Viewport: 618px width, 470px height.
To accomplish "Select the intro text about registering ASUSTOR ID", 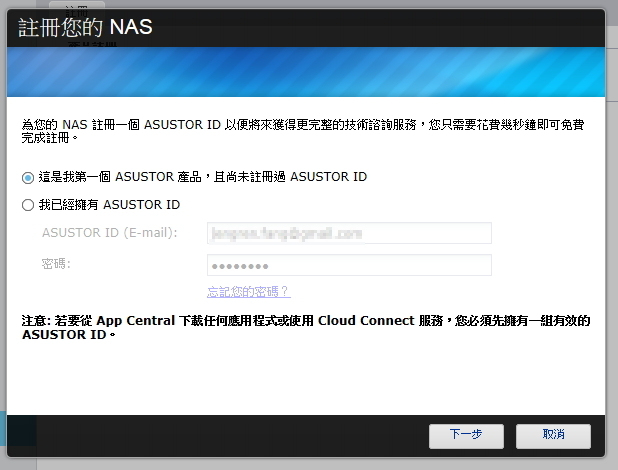I will (303, 131).
